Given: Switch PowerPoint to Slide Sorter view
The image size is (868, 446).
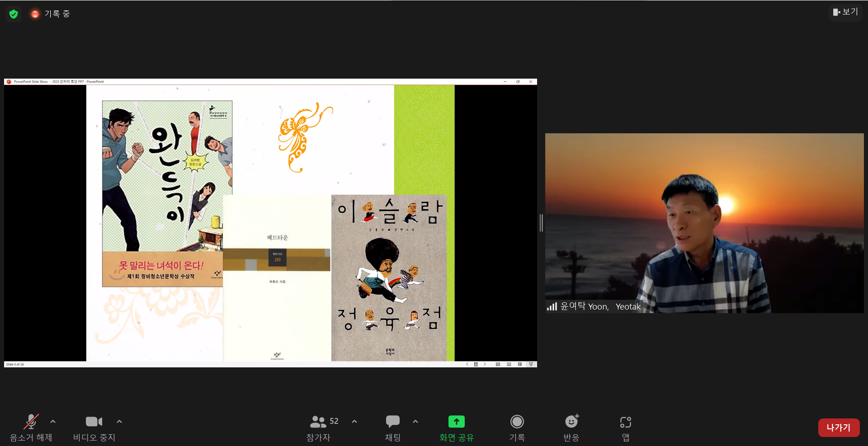Looking at the screenshot, I should coord(509,364).
